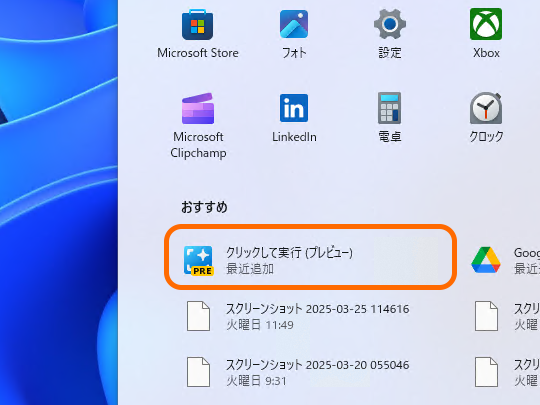Screen dimensions: 540x405
Task: Open file name スクリーンショット 2025-03-20 055046
Action: (318, 365)
